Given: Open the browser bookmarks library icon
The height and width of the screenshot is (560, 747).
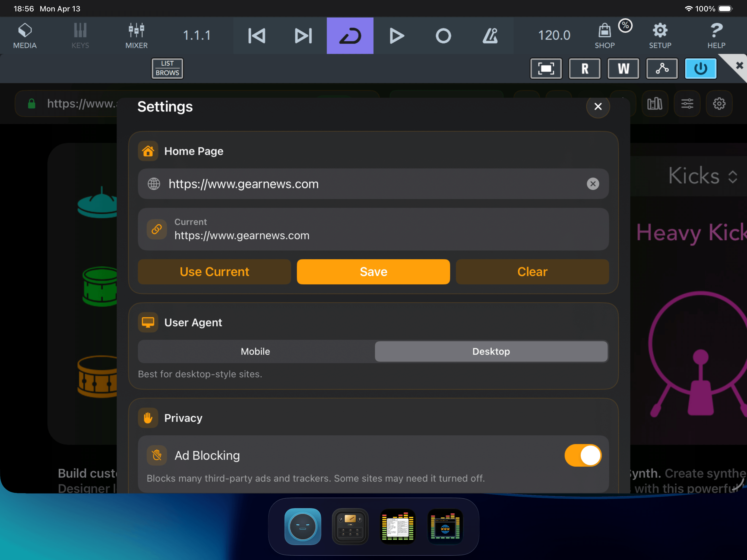Looking at the screenshot, I should click(x=655, y=104).
